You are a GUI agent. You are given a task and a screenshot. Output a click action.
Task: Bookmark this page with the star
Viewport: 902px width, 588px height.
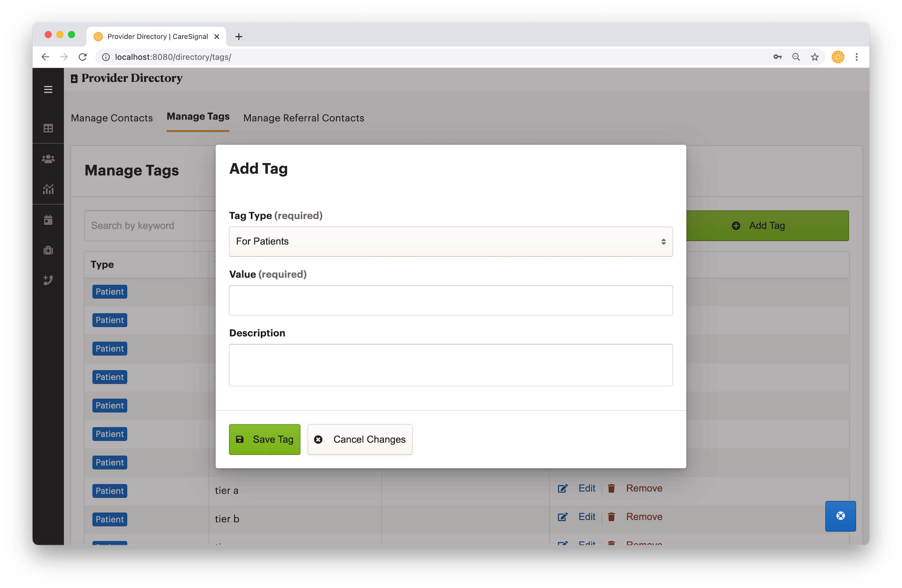[815, 57]
